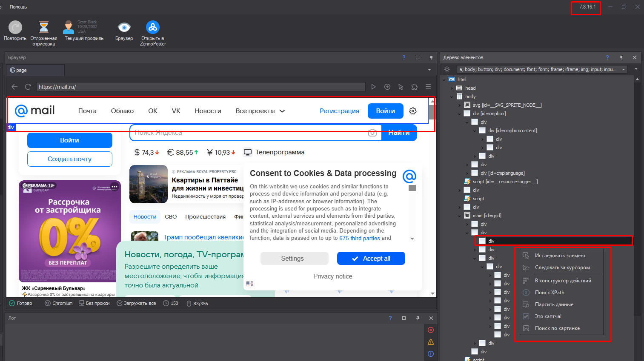Click the mail.ru logo
The width and height of the screenshot is (644, 361).
click(x=35, y=111)
